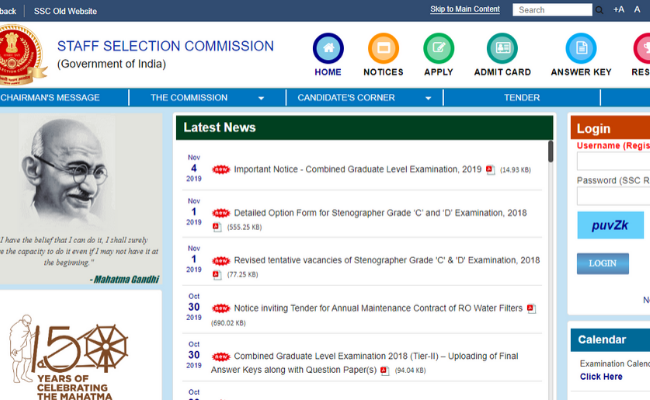
Task: Open the Admit Card icon
Action: coord(502,49)
